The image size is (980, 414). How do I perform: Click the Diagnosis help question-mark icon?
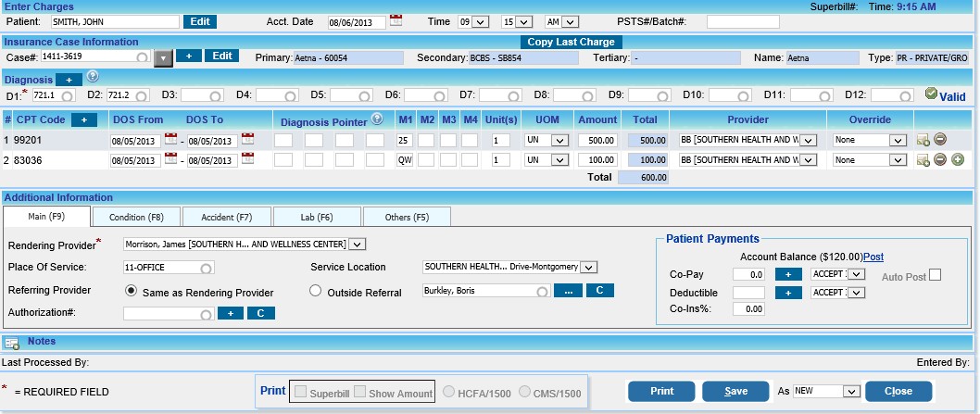pyautogui.click(x=93, y=78)
